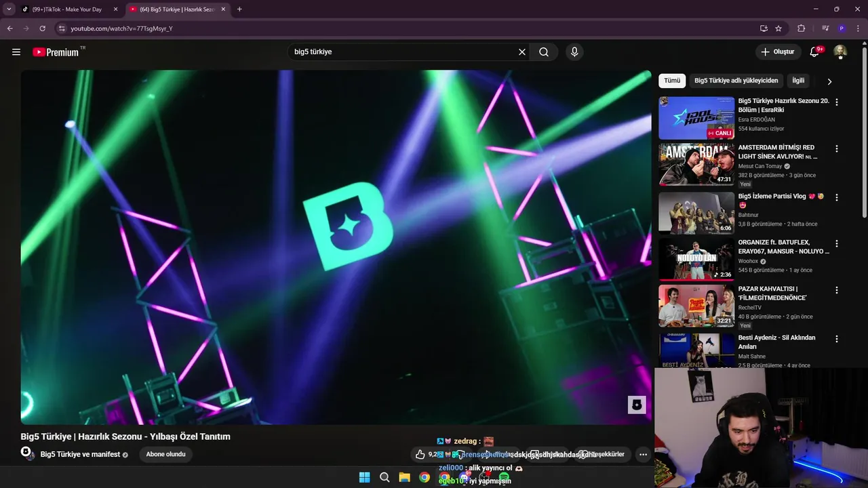
Task: Open the YouTube account avatar menu
Action: click(840, 52)
